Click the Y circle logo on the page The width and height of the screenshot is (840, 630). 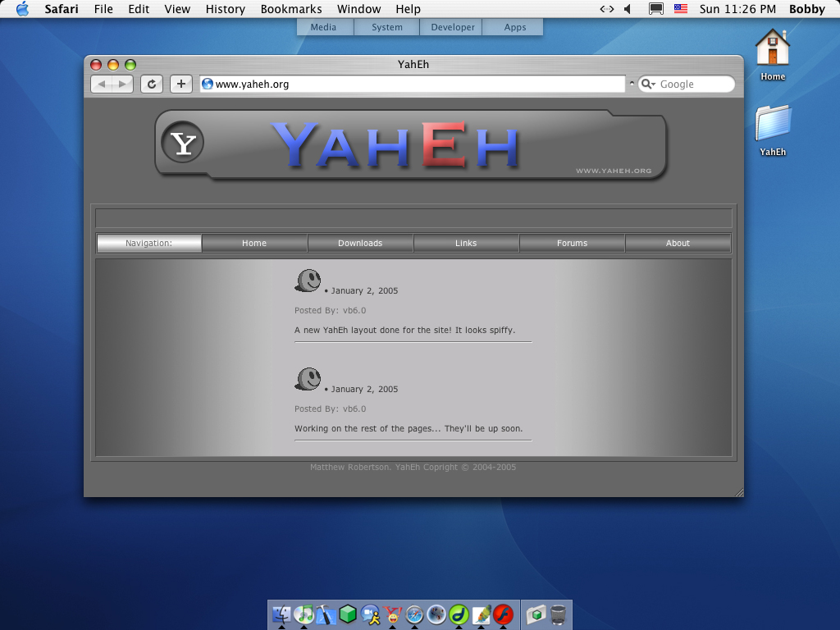click(183, 142)
